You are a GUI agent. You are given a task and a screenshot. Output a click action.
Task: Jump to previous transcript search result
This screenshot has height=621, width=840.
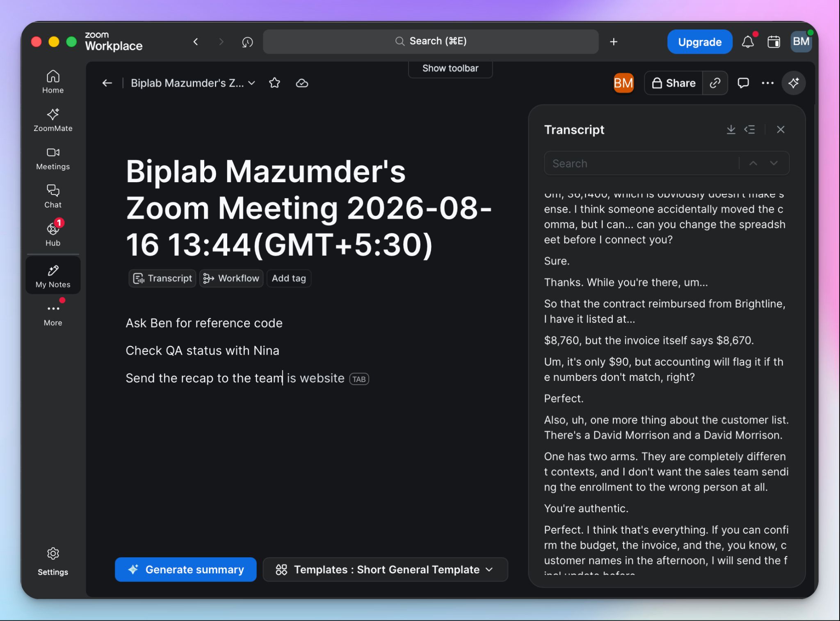tap(753, 163)
